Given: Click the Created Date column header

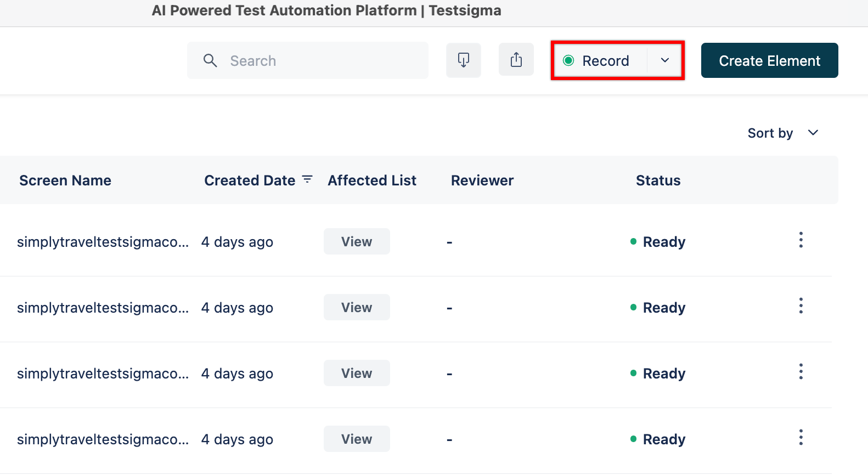Looking at the screenshot, I should point(250,180).
